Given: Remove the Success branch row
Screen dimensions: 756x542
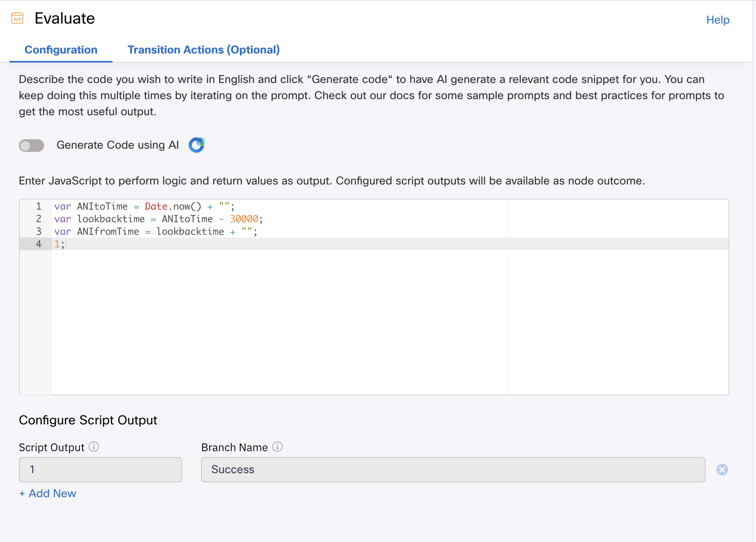Looking at the screenshot, I should 722,470.
